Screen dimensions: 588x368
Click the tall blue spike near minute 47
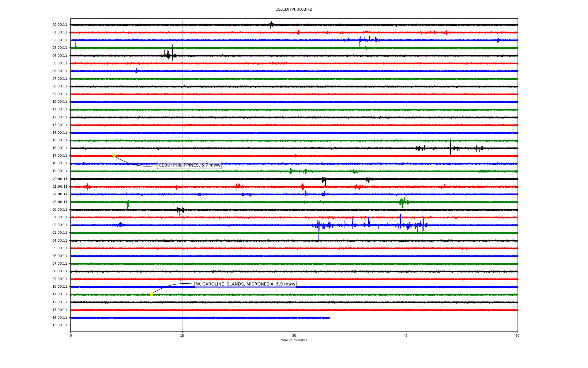(423, 221)
